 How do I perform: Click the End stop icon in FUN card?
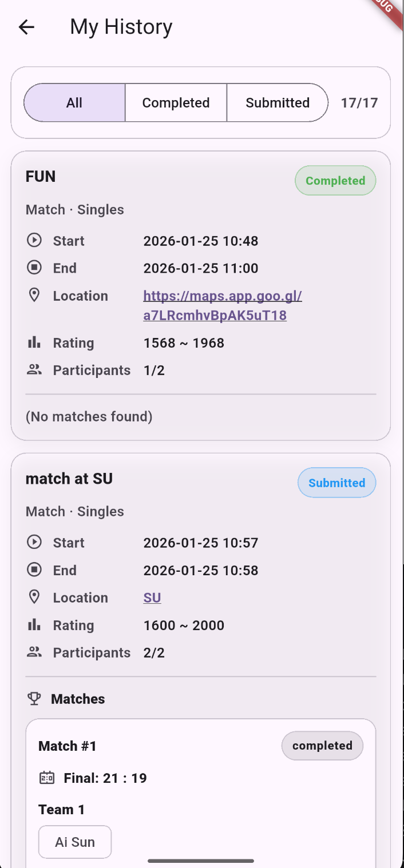[34, 268]
